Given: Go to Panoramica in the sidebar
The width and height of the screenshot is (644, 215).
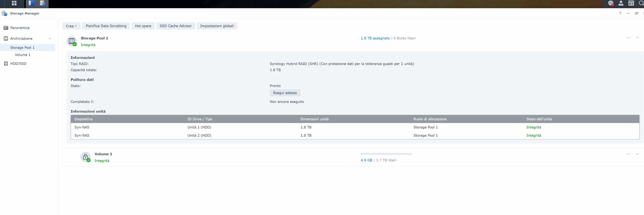Looking at the screenshot, I should (x=20, y=28).
